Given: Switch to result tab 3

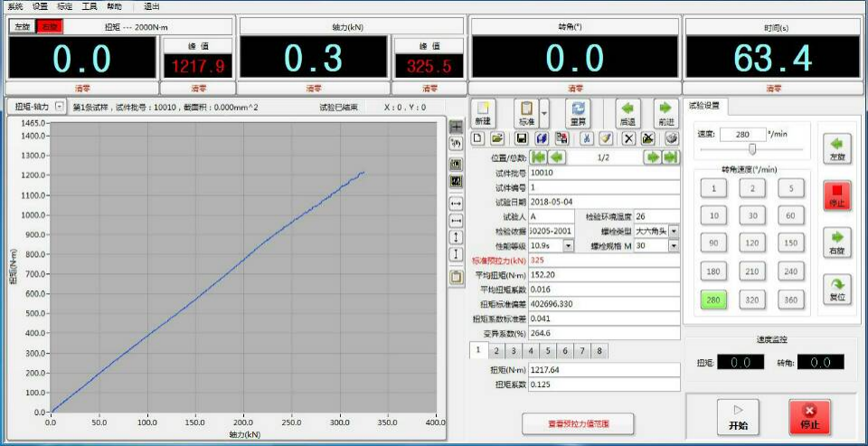Looking at the screenshot, I should (x=512, y=350).
